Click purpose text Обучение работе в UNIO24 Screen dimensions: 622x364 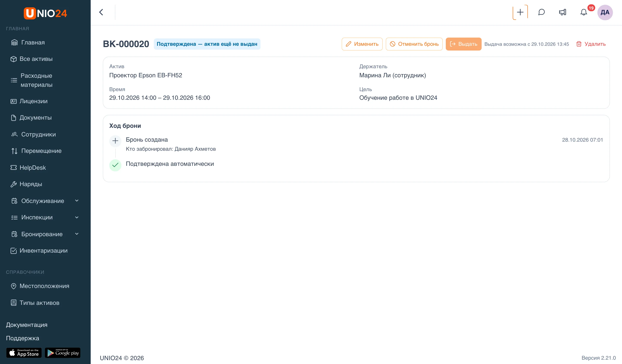tap(398, 98)
